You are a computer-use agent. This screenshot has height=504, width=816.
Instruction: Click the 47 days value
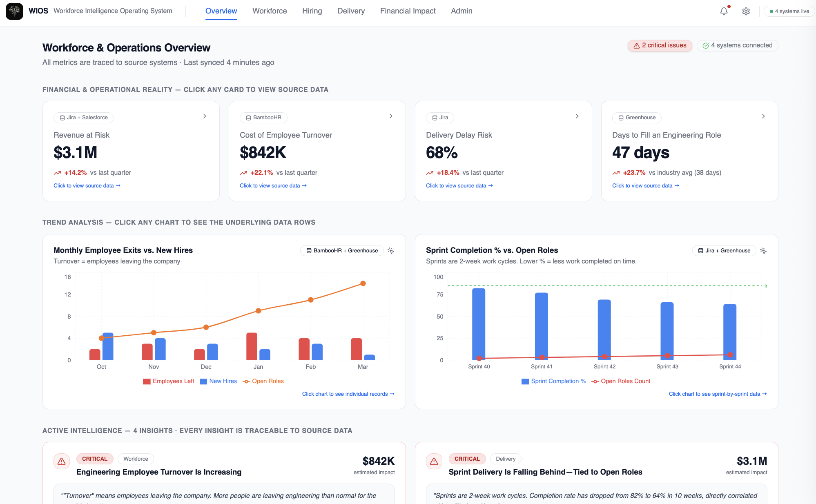point(641,153)
